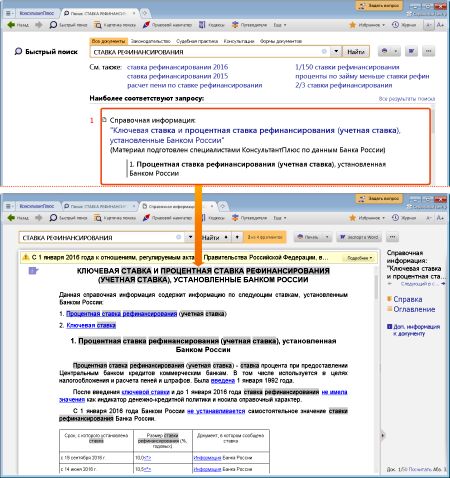Image resolution: width=450 pixels, height=478 pixels.
Task: Expand the Печать dropdown arrow in document window
Action: (327, 237)
